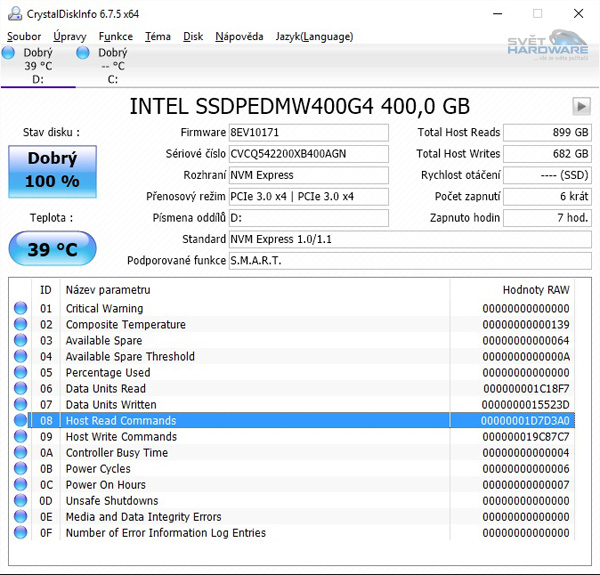Open the Téma menu
The image size is (600, 575).
[x=158, y=37]
